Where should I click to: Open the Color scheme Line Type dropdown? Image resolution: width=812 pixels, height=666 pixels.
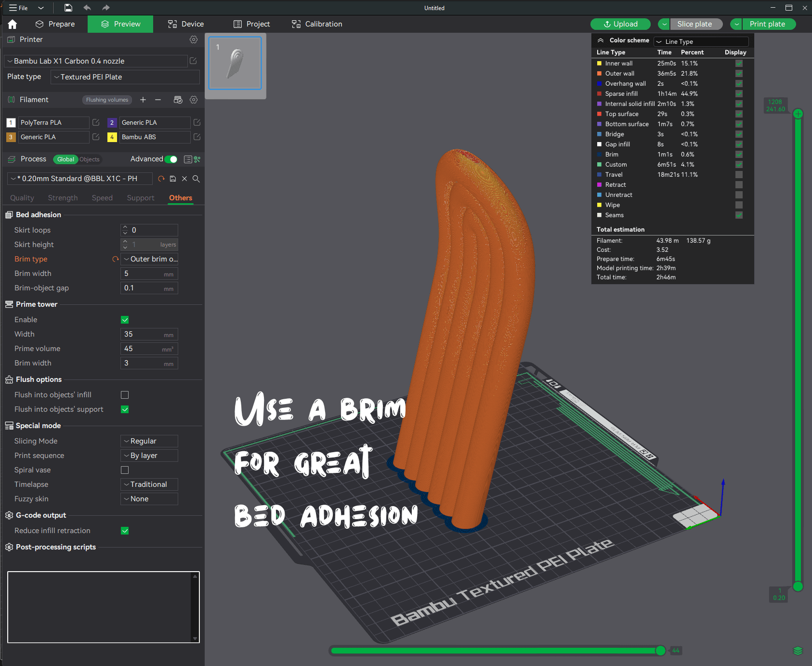click(701, 41)
